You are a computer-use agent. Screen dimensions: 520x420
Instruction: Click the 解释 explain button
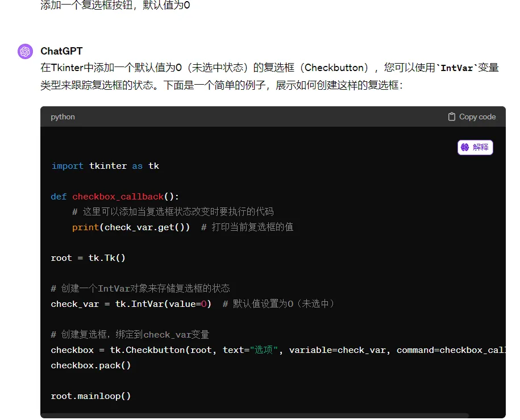point(475,147)
